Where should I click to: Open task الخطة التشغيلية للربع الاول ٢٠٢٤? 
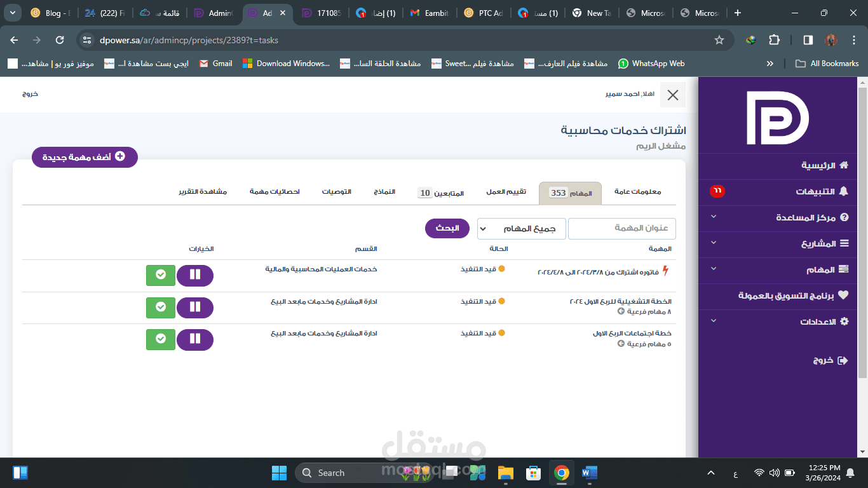pos(620,302)
